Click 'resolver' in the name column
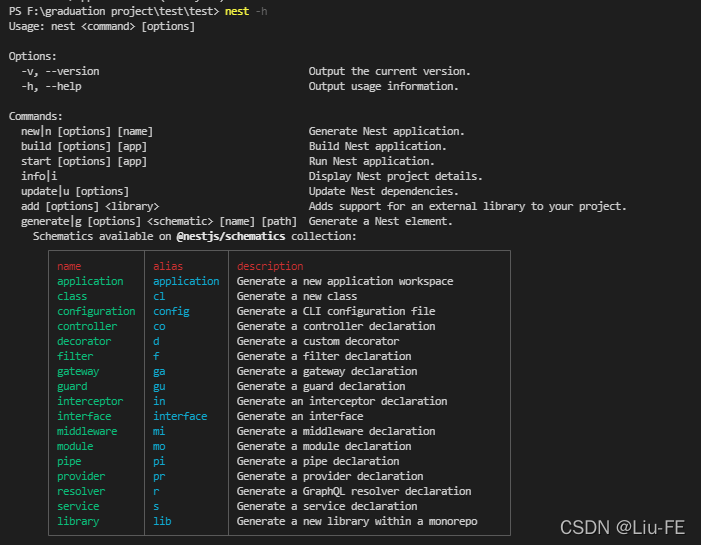 tap(81, 491)
